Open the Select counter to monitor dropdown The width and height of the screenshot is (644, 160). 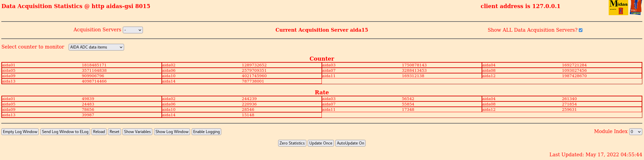96,47
